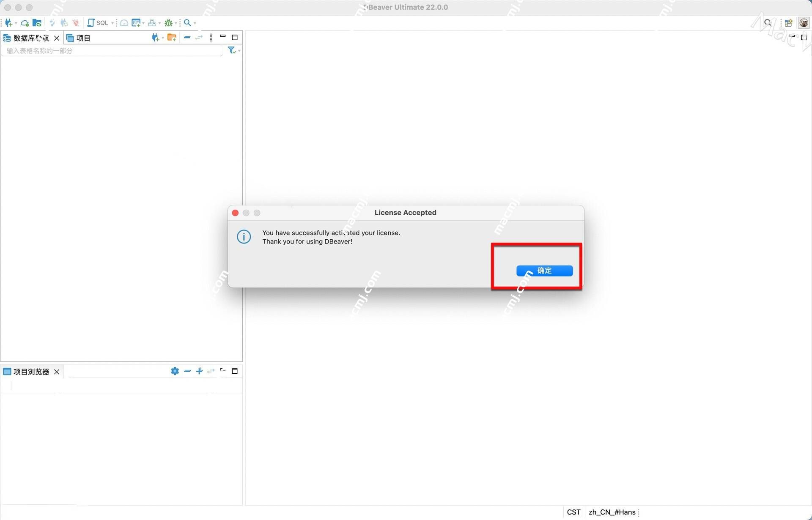Click the task/export box icon in the toolbar

point(152,23)
